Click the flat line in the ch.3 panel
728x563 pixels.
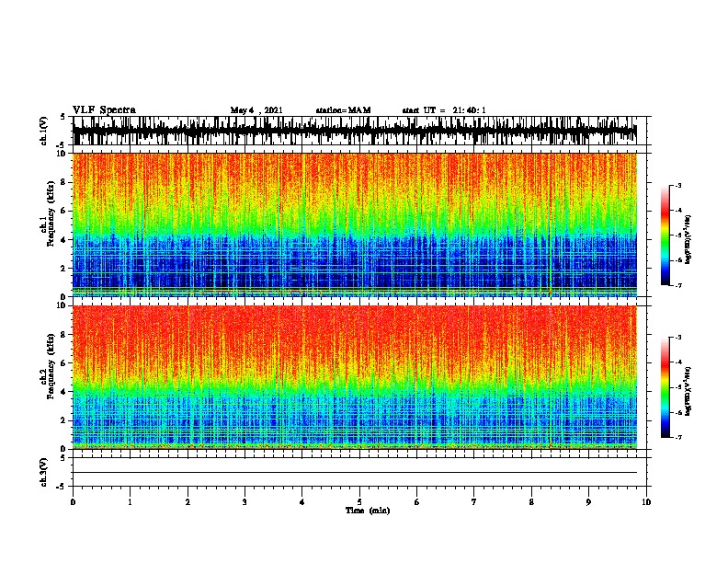click(355, 473)
